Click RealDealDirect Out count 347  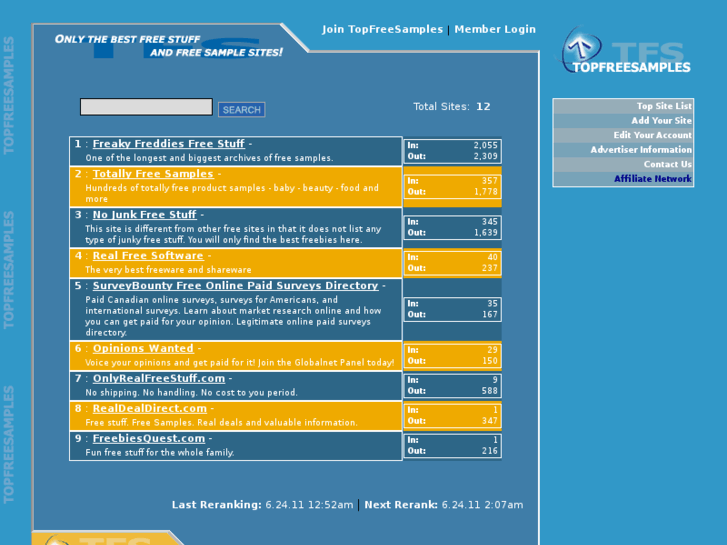(489, 421)
